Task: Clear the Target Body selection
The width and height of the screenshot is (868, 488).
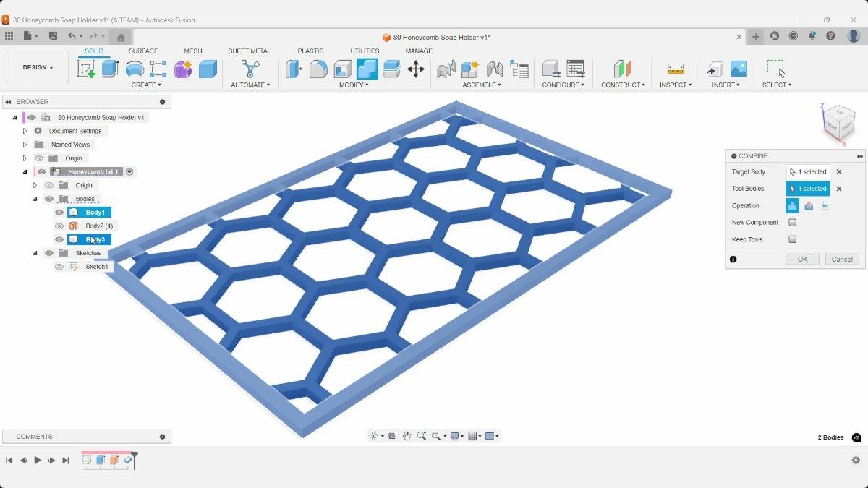Action: coord(839,172)
